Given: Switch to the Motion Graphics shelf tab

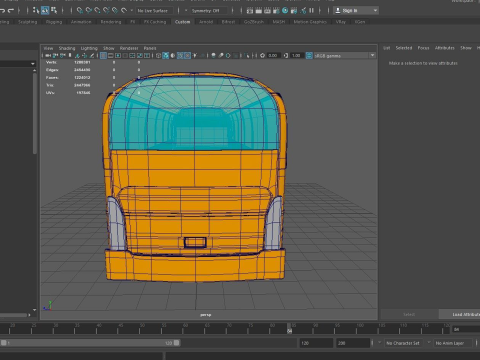Looking at the screenshot, I should coord(310,22).
